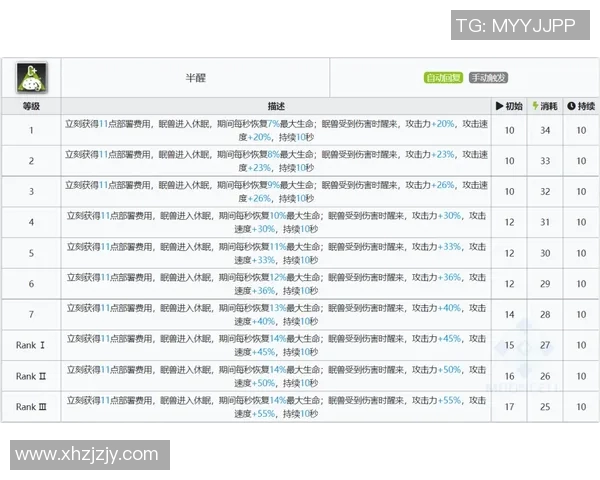Select level 6 row label
This screenshot has width=600, height=480.
31,284
